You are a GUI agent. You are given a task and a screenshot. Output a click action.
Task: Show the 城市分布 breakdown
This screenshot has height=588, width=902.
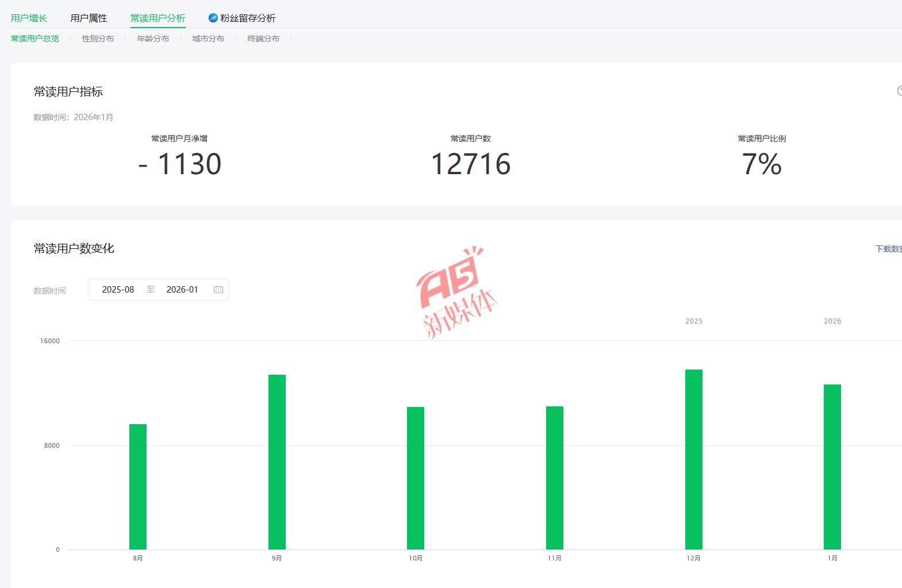208,39
